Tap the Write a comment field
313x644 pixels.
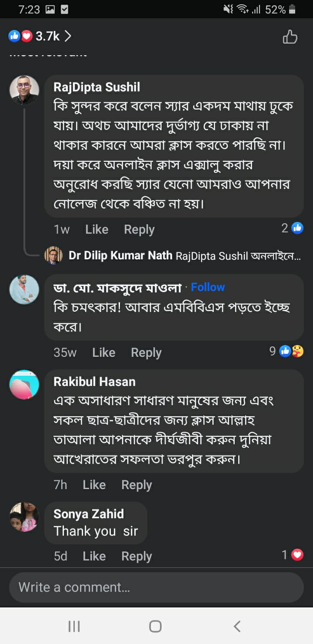pos(156,587)
